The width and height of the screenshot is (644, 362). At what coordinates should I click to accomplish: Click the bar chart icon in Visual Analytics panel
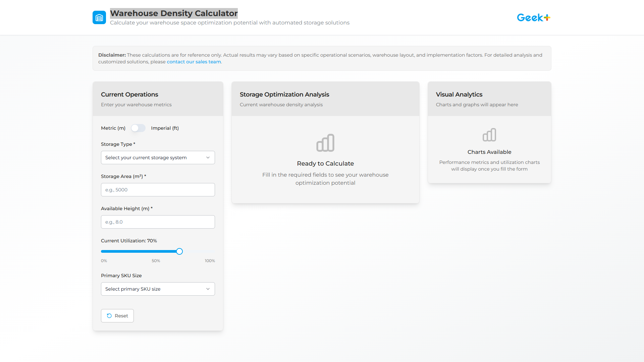pyautogui.click(x=489, y=135)
